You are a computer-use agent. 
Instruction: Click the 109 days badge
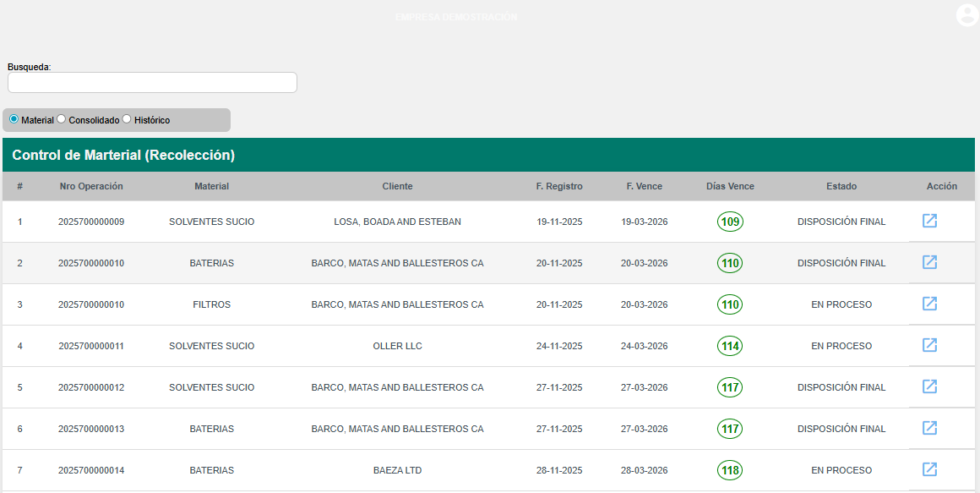(x=730, y=222)
